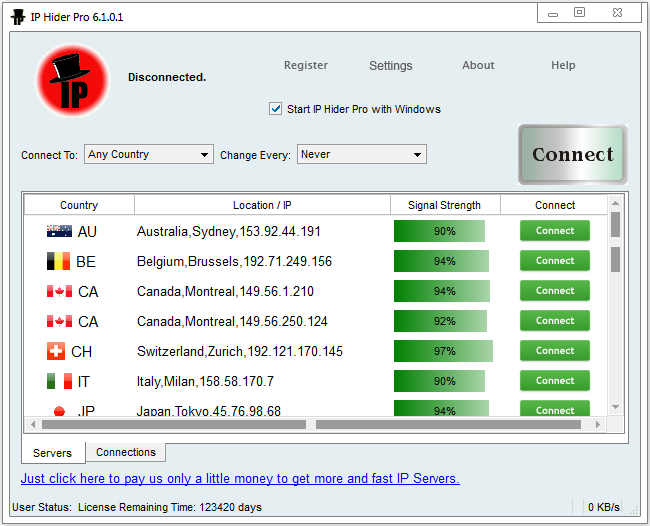Click the 0 KB/s speed indicator
Viewport: 650px width, 526px height.
click(x=604, y=507)
